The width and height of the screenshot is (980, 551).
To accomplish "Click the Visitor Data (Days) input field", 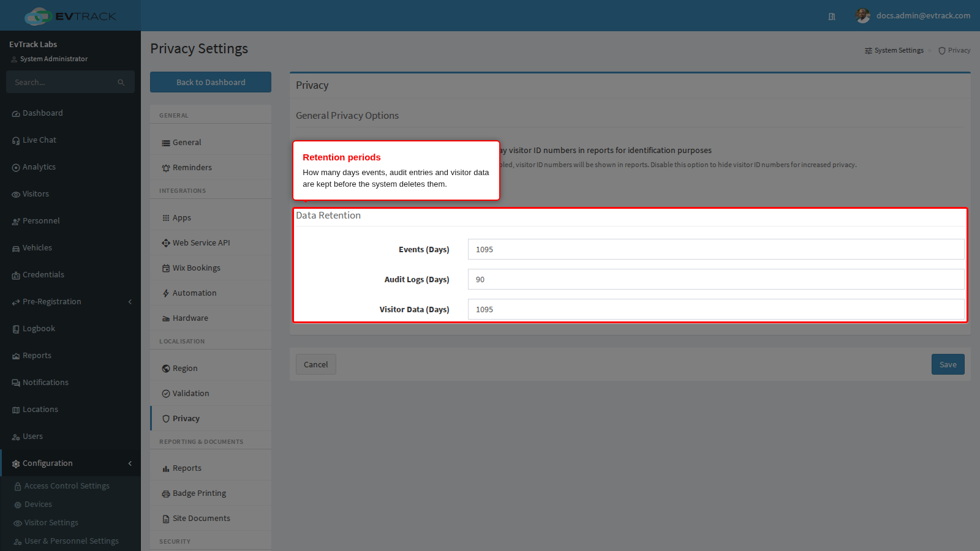I will (x=716, y=309).
